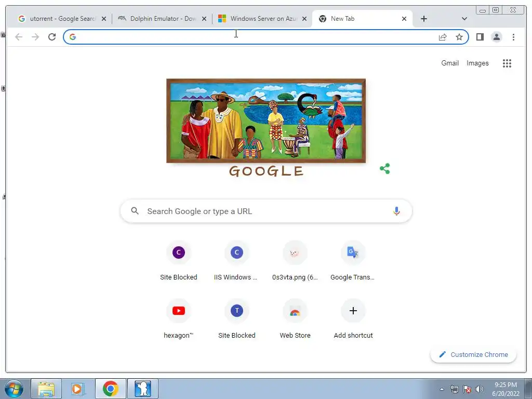Open the first Site Blocked shortcut with purple icon
The width and height of the screenshot is (532, 399).
(179, 261)
